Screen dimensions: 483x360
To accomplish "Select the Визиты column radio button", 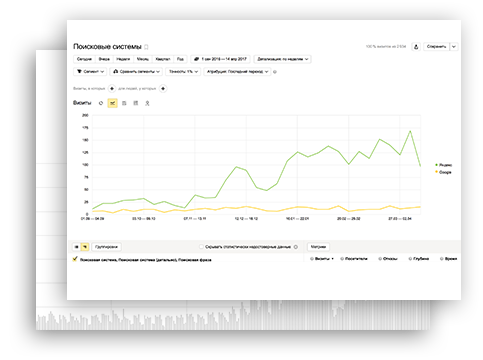I will coord(312,259).
